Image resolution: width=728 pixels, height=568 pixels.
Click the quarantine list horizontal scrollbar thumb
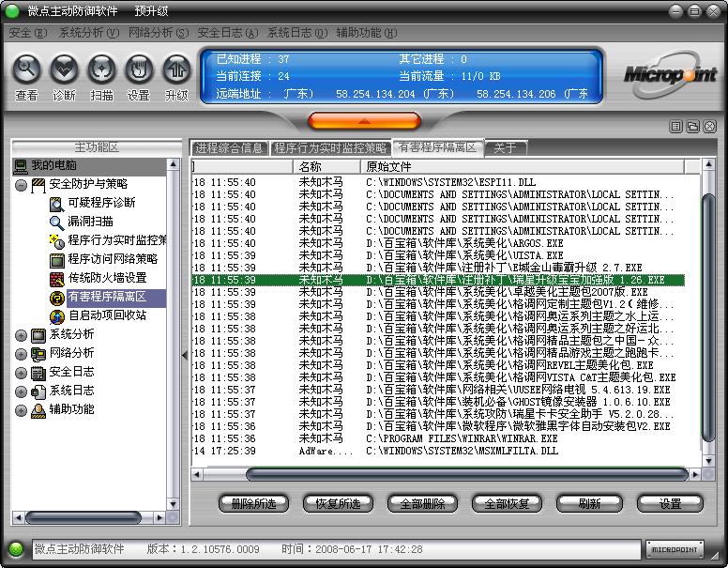[467, 474]
